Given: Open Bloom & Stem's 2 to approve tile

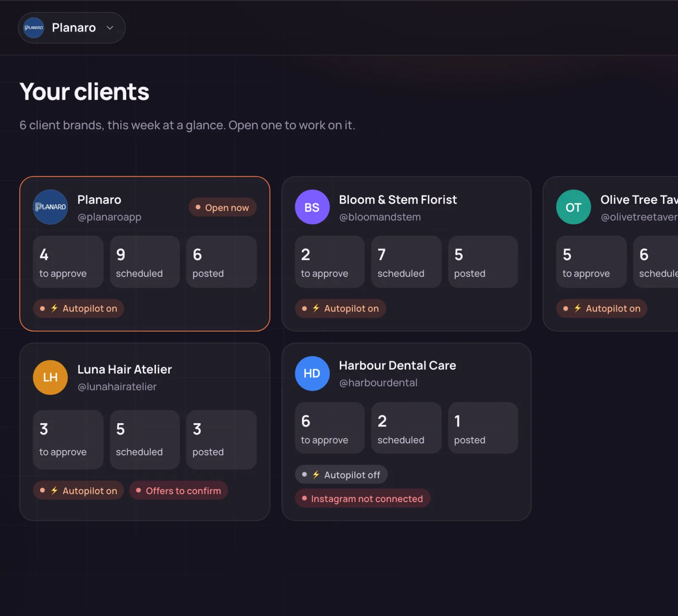Looking at the screenshot, I should (x=330, y=262).
